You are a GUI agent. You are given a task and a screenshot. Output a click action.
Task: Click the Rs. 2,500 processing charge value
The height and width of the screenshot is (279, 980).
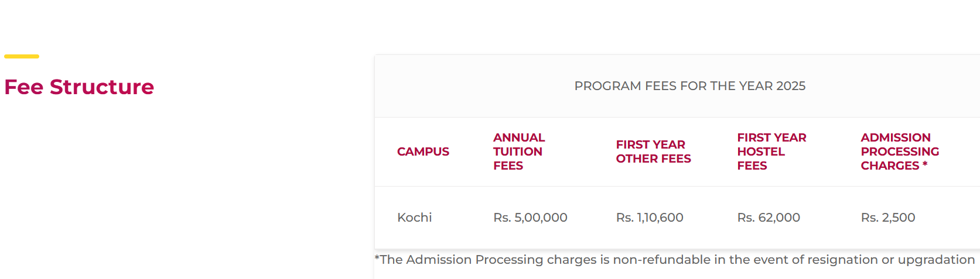pyautogui.click(x=888, y=218)
